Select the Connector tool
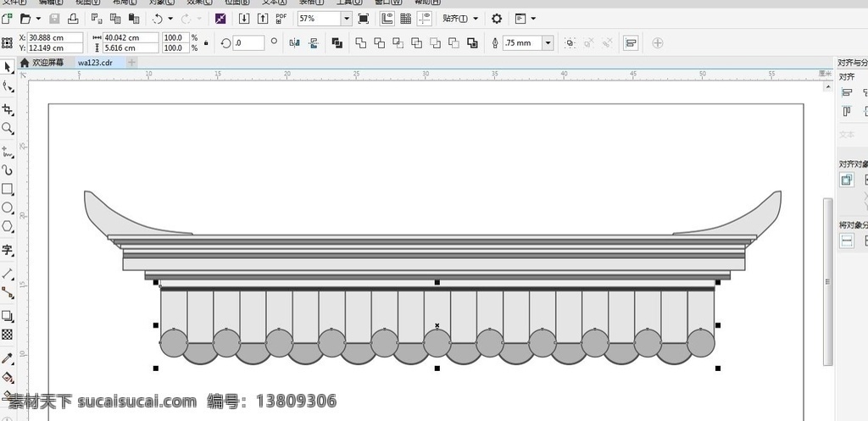Image resolution: width=868 pixels, height=421 pixels. (x=7, y=292)
